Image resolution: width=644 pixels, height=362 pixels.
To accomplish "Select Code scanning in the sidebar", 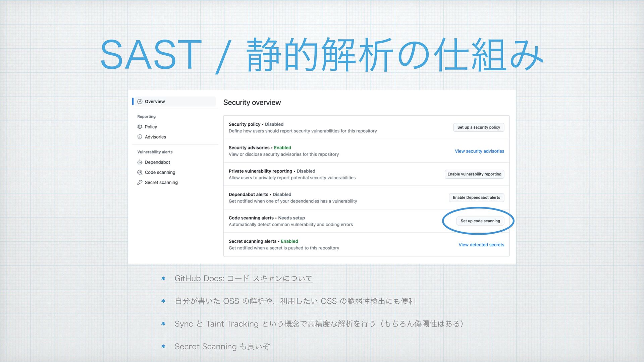I will [160, 172].
